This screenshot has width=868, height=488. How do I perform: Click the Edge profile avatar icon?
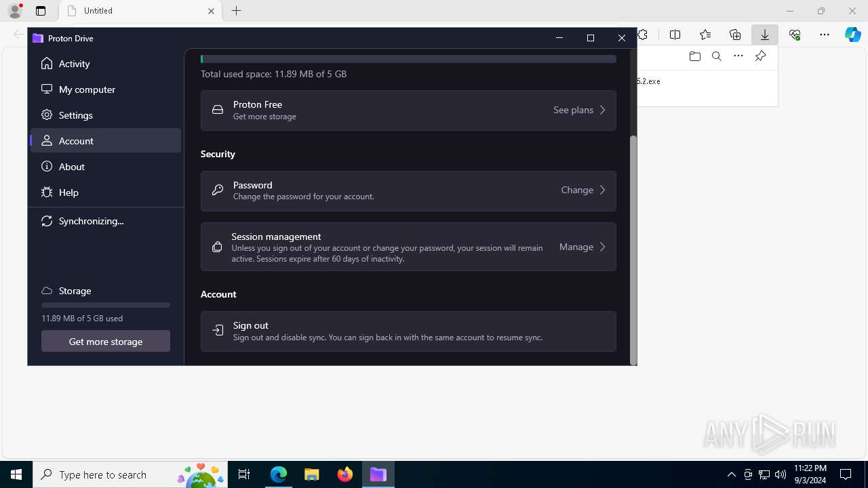pyautogui.click(x=15, y=11)
